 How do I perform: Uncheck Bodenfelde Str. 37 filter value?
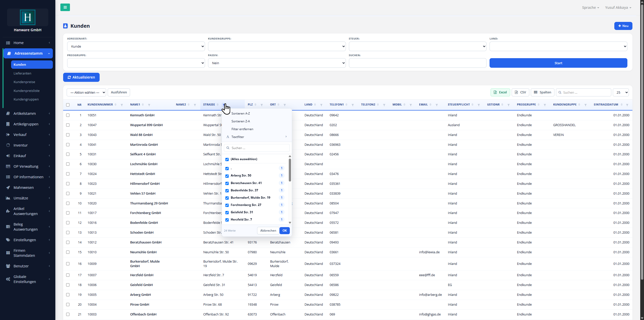[x=227, y=191]
